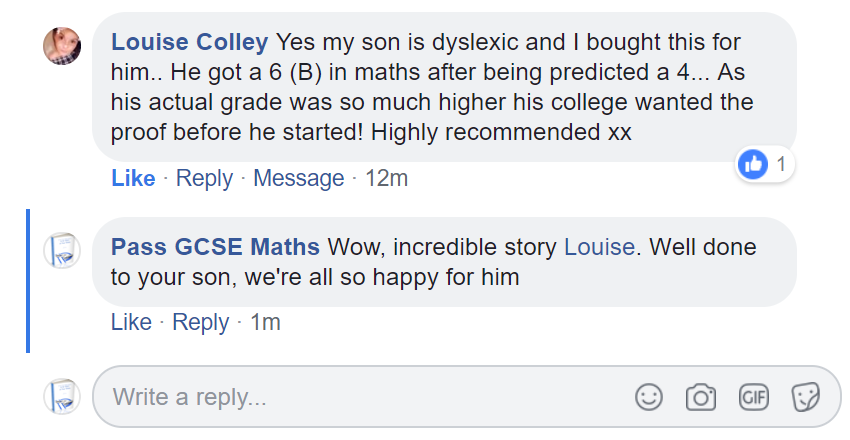Screen dimensions: 850x440
Task: Attach a photo using the camera icon
Action: [x=701, y=397]
